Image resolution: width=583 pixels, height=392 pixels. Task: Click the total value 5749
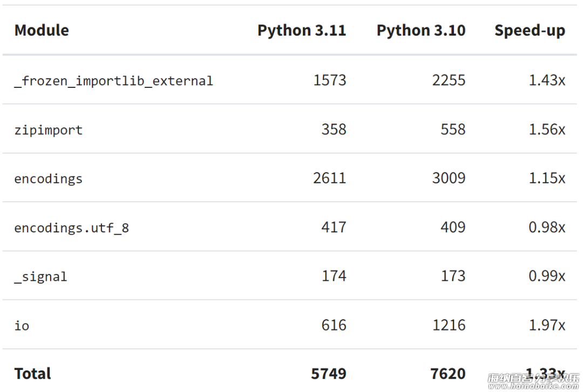329,374
